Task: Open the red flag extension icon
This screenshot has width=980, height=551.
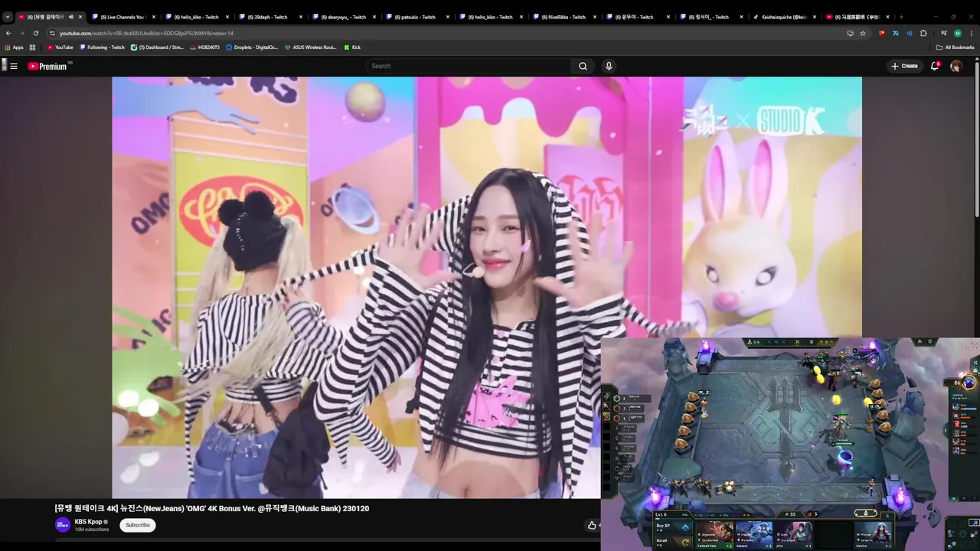Action: click(x=882, y=33)
